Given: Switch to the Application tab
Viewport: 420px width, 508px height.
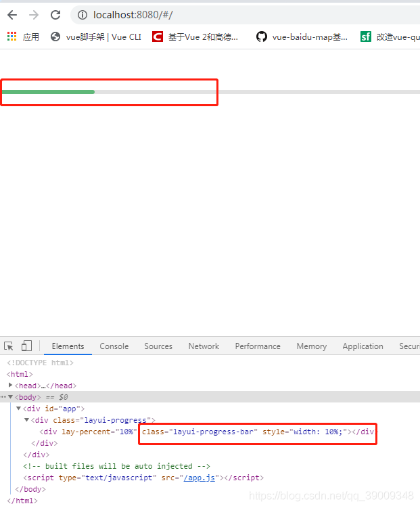Looking at the screenshot, I should pos(363,346).
